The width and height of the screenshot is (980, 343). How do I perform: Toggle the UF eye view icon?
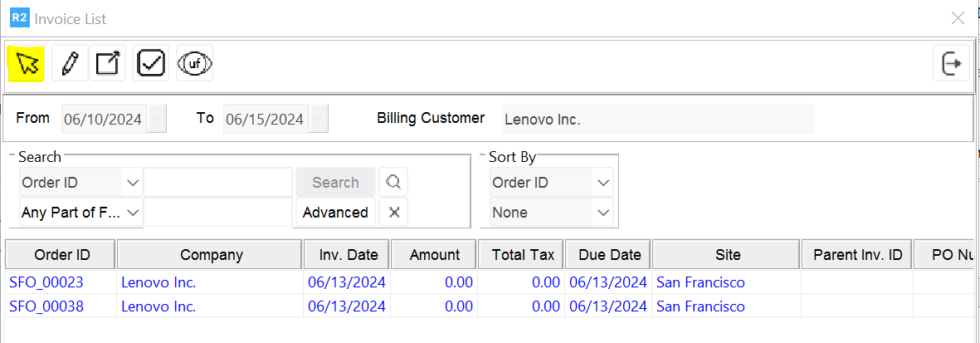[195, 63]
